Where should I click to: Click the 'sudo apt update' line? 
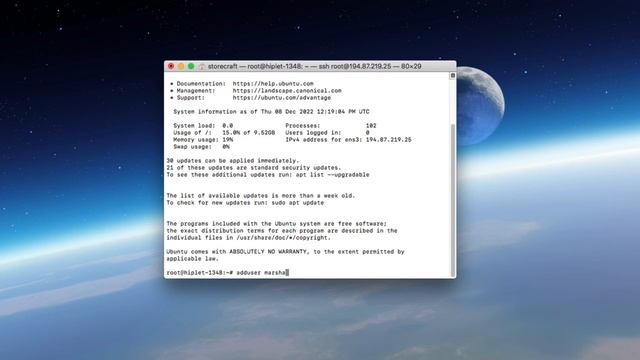(x=245, y=203)
